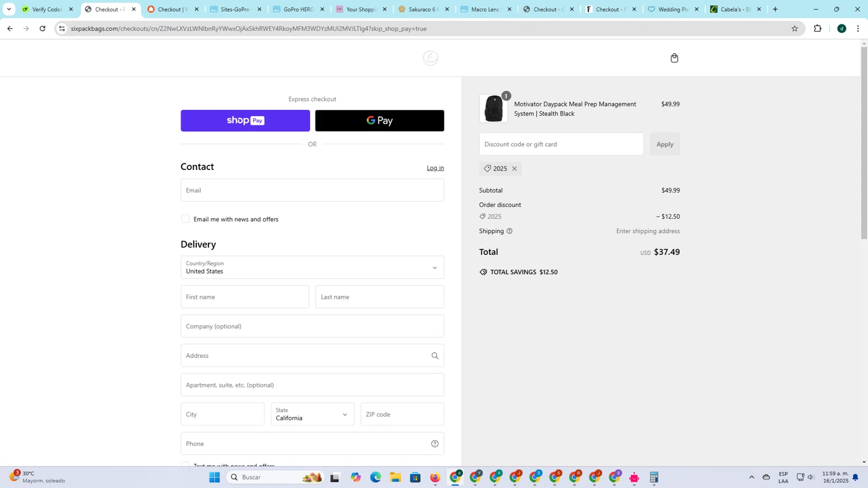Switch to the Sites-GoPro tab
The width and height of the screenshot is (868, 488).
pyautogui.click(x=235, y=9)
